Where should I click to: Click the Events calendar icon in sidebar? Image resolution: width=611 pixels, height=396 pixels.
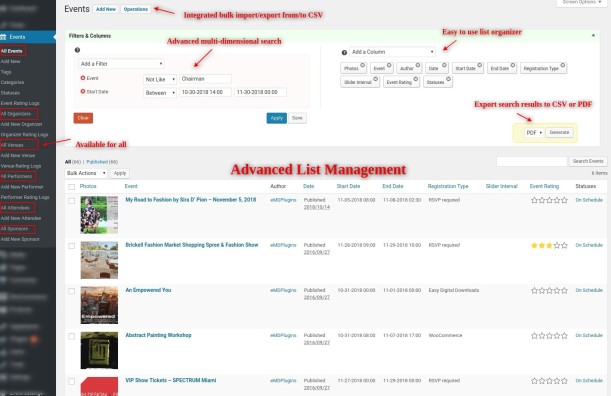coord(4,37)
